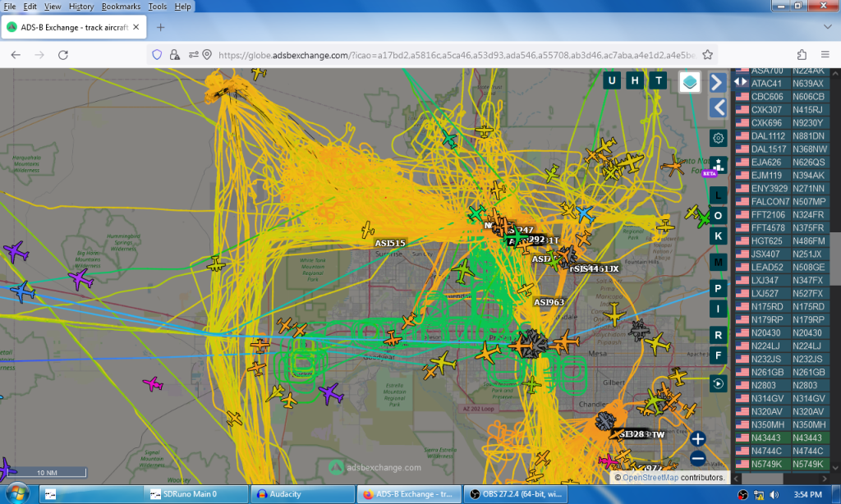Click the location permission icon
Viewport: 841px width, 504px height.
[x=208, y=55]
